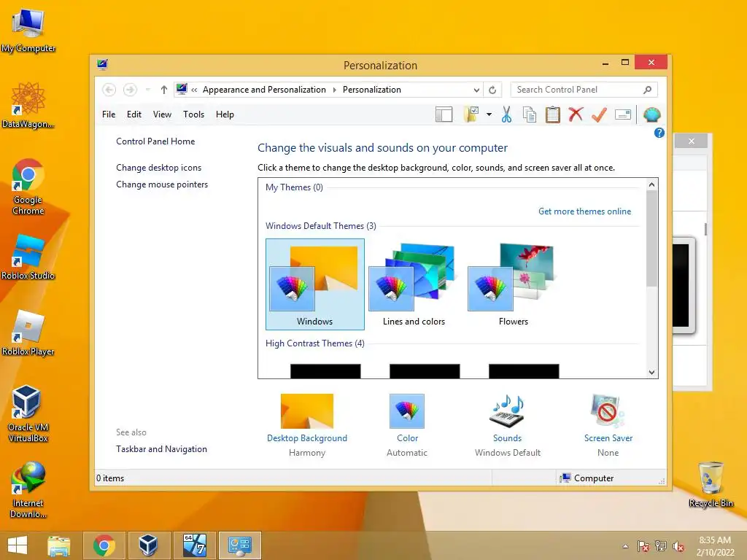Click the Cut scissors icon
This screenshot has width=747, height=560.
(506, 114)
